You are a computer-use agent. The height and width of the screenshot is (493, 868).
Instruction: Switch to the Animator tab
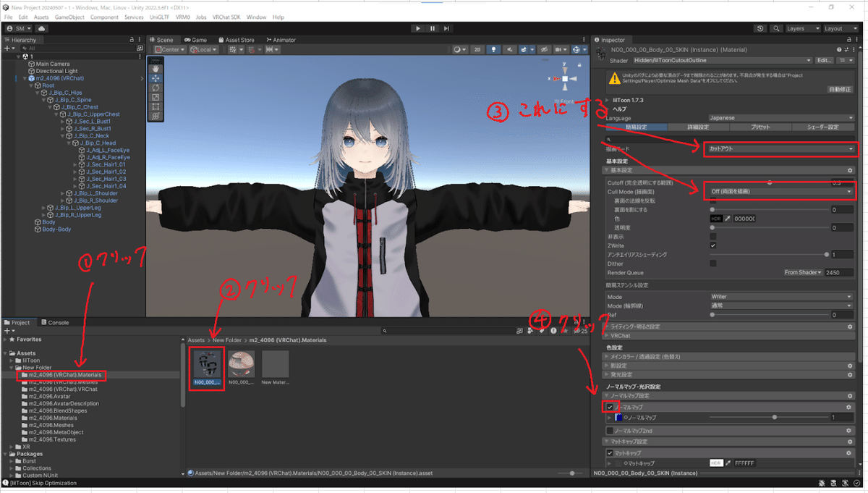tap(281, 40)
